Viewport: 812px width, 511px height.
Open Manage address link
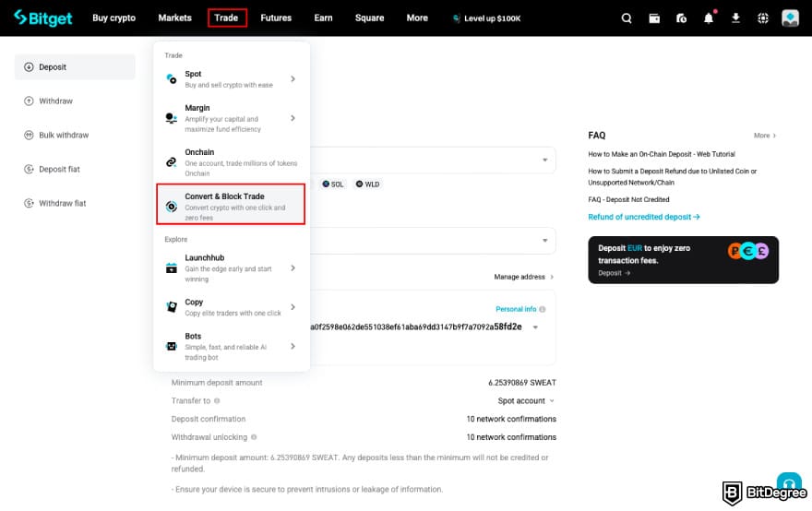coord(523,277)
